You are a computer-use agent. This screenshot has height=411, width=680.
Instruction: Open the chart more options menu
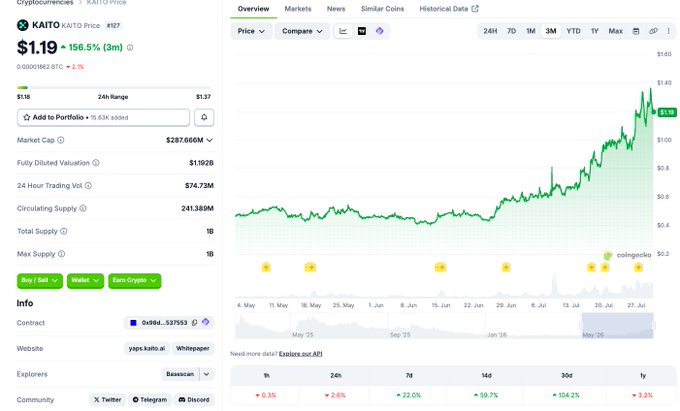point(669,31)
